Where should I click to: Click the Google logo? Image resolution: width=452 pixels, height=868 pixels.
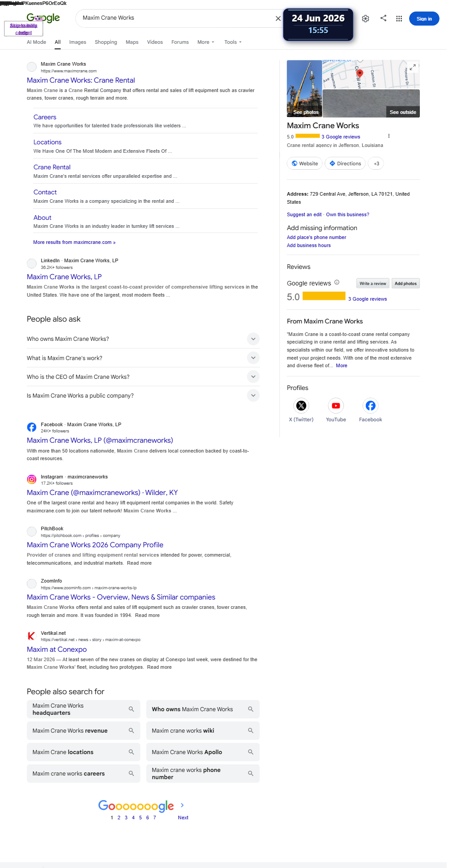point(43,18)
